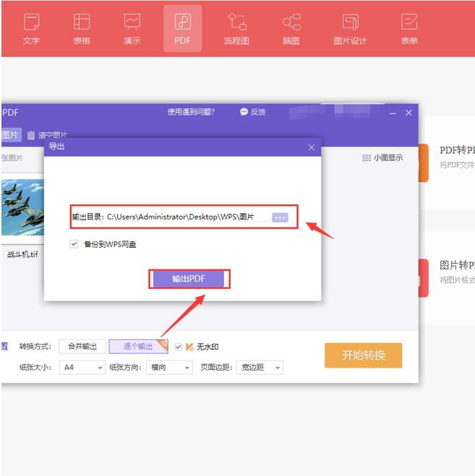Choose 逐个输出 conversion mode
This screenshot has width=475, height=476.
click(138, 347)
